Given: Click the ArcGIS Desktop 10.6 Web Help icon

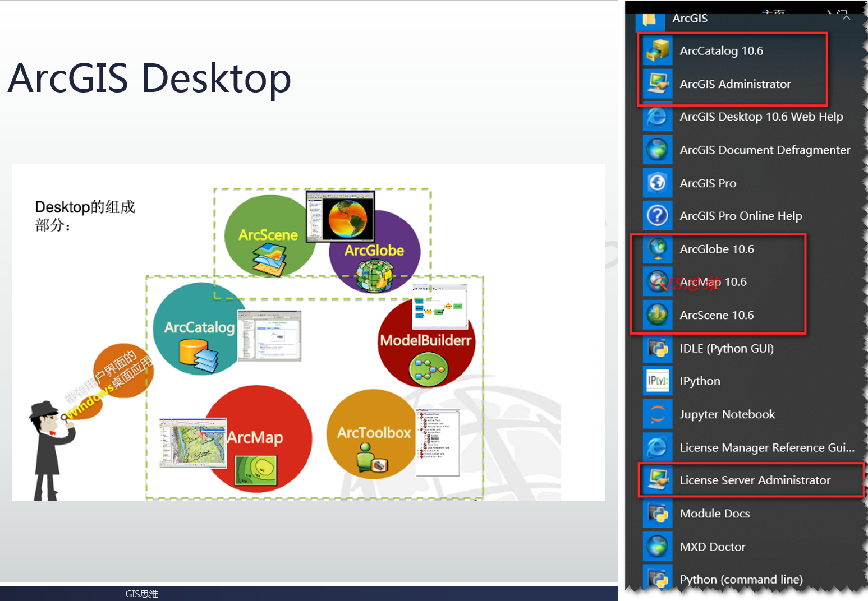Looking at the screenshot, I should [x=657, y=117].
